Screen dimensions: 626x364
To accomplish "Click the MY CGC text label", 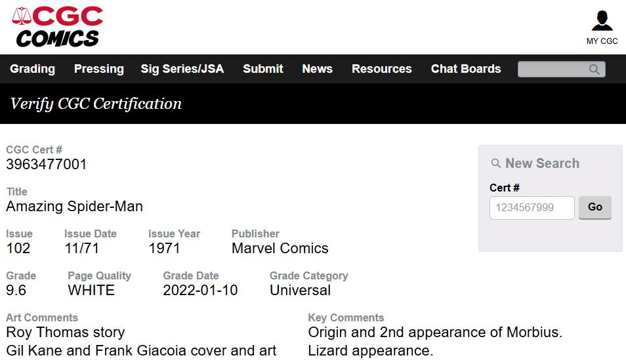I will tap(602, 41).
